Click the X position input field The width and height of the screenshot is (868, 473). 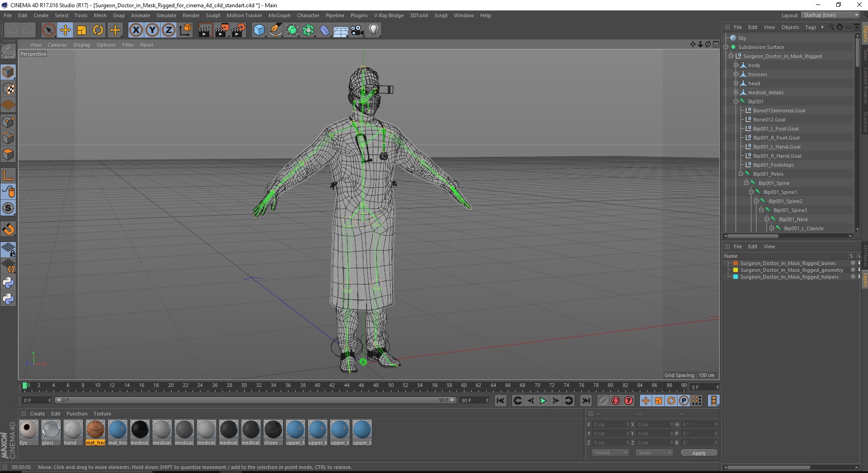click(x=611, y=425)
